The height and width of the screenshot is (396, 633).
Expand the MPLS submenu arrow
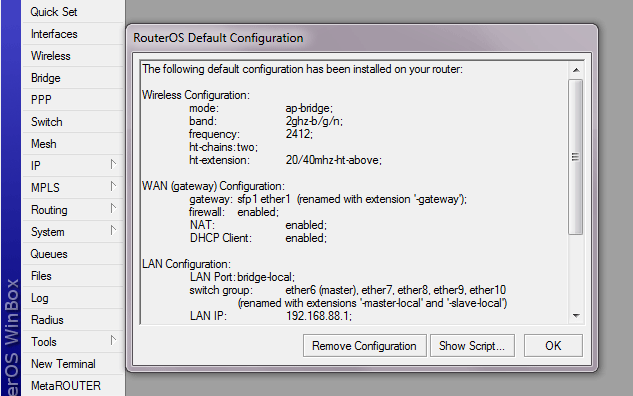pos(113,186)
